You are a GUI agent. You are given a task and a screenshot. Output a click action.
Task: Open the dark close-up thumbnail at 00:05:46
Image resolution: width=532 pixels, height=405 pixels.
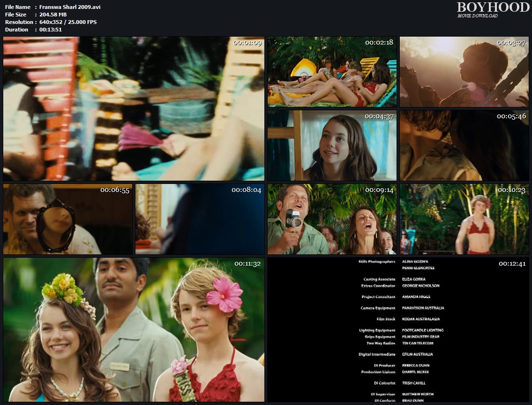(x=464, y=145)
